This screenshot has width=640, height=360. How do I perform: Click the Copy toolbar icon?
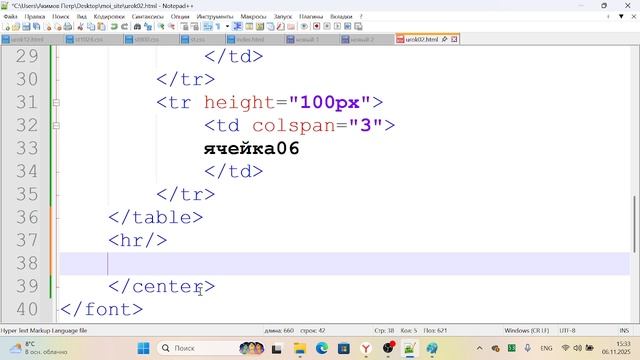(91, 27)
